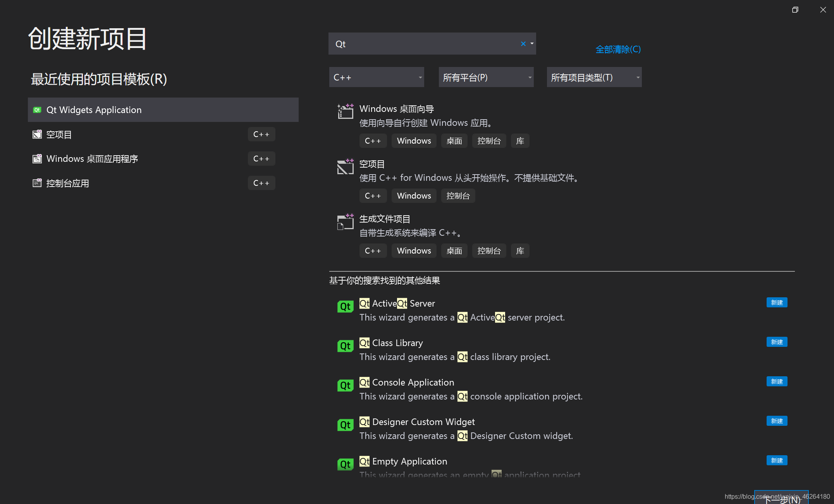Open the search history dropdown arrow
Viewport: 834px width, 504px height.
pyautogui.click(x=532, y=44)
